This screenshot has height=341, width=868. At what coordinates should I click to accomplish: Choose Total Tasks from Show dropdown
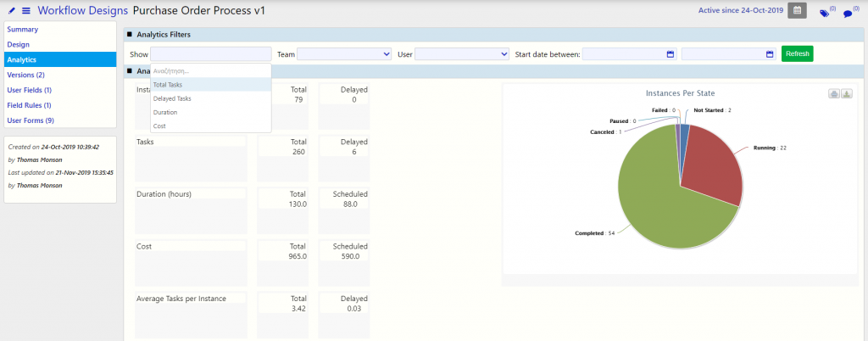(211, 85)
